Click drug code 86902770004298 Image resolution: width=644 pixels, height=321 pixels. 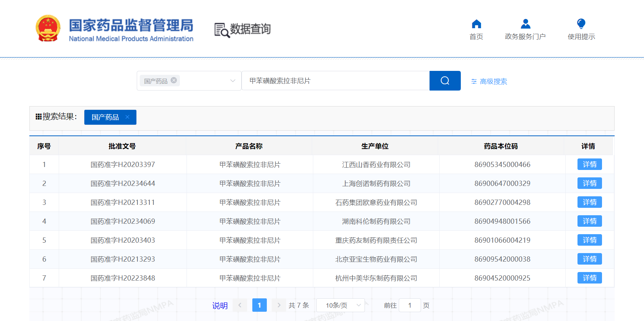point(502,202)
